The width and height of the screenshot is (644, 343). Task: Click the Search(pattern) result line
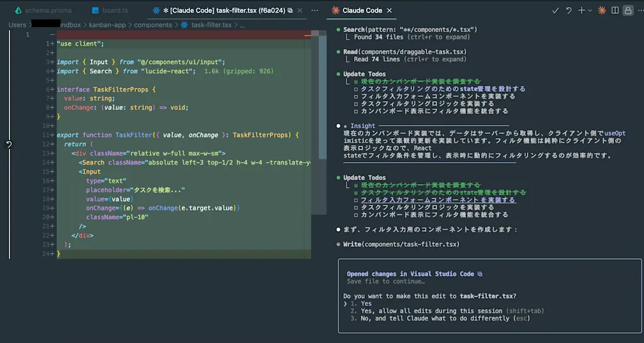pyautogui.click(x=410, y=30)
